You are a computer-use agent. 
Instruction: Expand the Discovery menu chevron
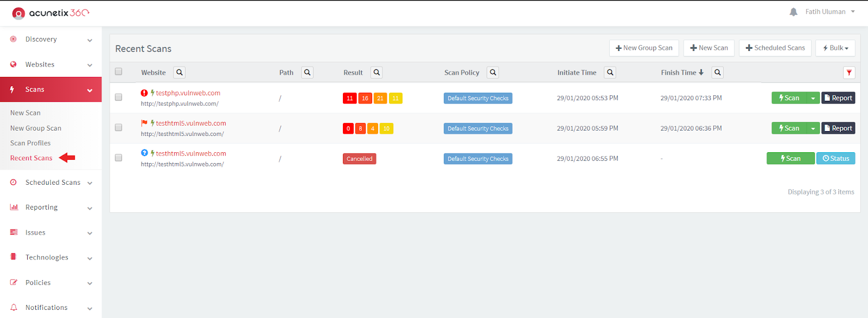coord(90,40)
